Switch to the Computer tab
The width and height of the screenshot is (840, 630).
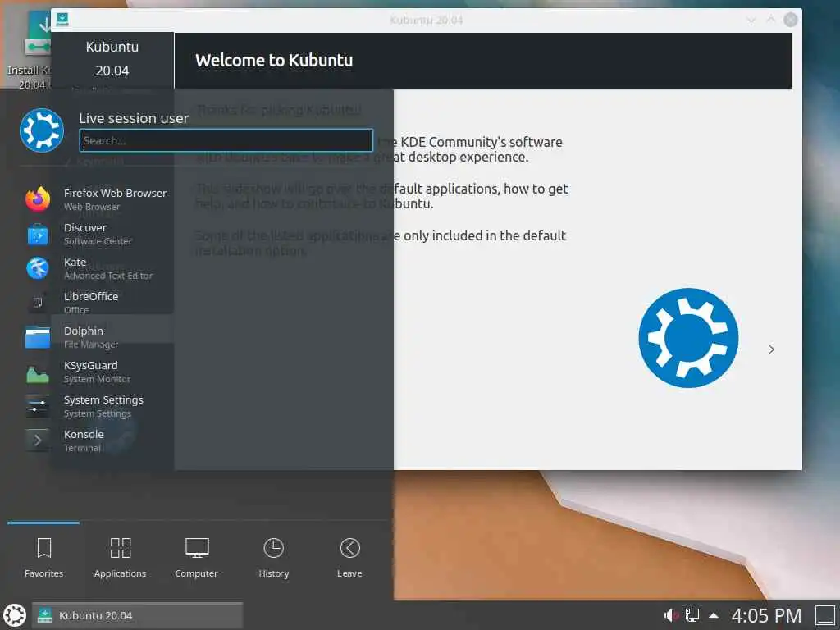pos(197,558)
